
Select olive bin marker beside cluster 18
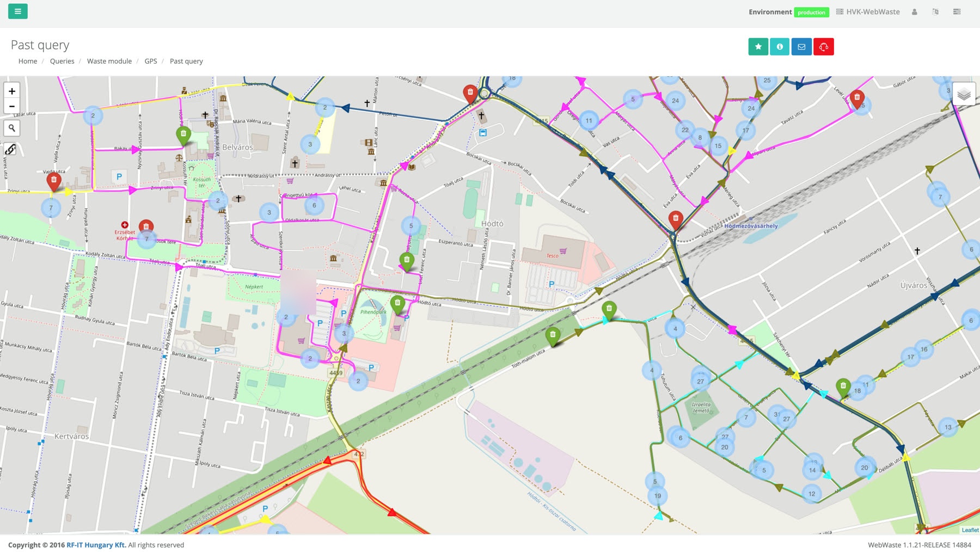coord(843,388)
